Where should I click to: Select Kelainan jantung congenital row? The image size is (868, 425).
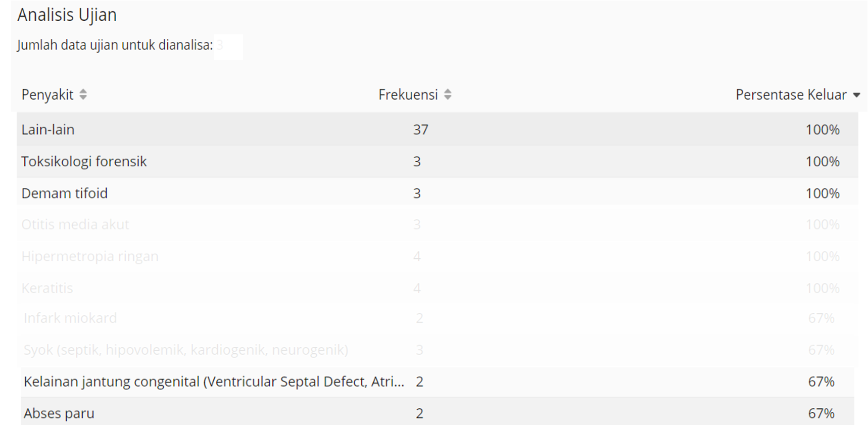pyautogui.click(x=438, y=382)
